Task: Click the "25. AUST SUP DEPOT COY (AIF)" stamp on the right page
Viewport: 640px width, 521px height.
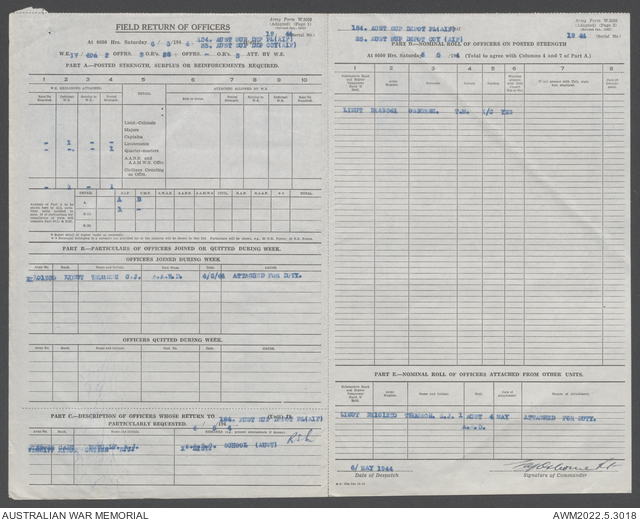Action: click(x=409, y=39)
